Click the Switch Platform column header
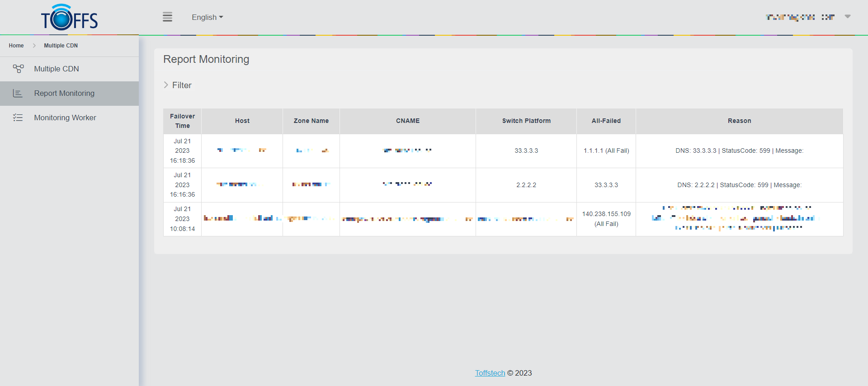 point(526,121)
